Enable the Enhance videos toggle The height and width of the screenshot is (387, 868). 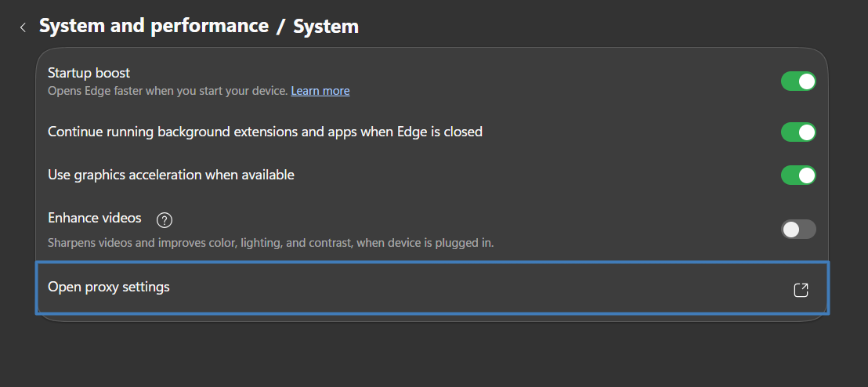(x=798, y=230)
